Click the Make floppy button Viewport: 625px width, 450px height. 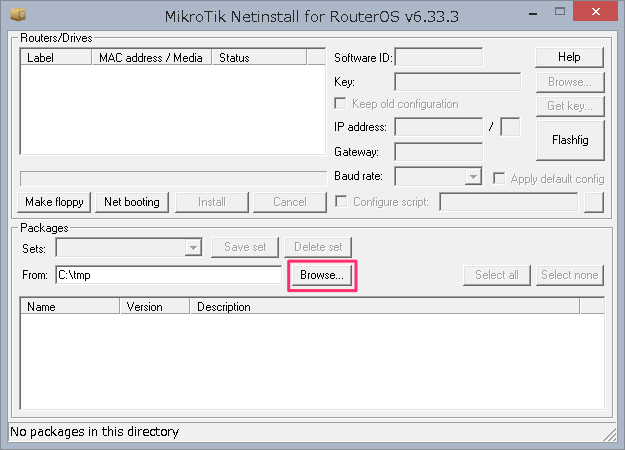tap(54, 202)
